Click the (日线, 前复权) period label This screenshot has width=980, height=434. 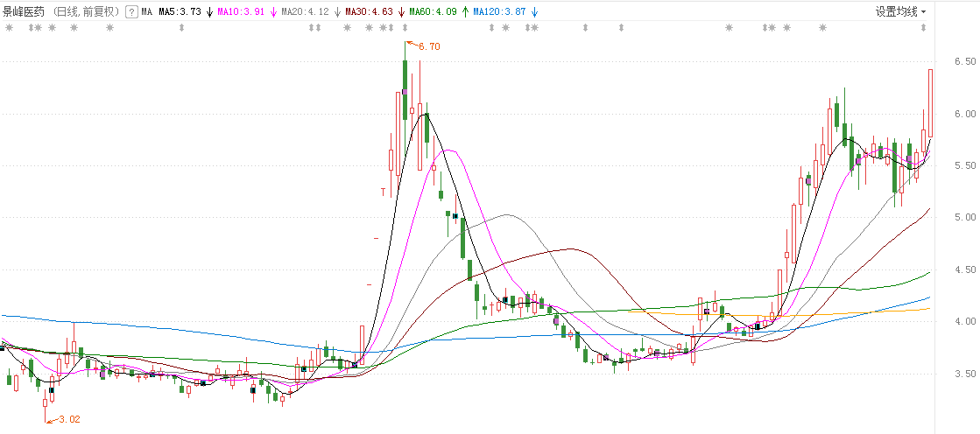[x=86, y=12]
